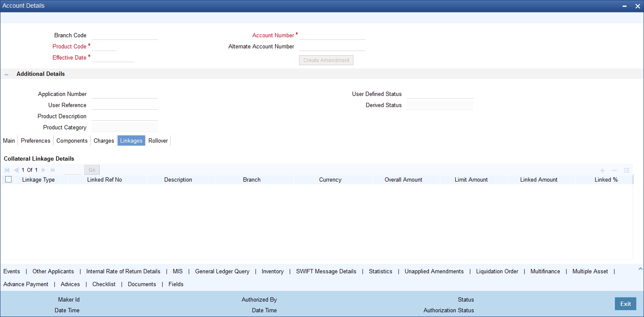Click the Create Amendment button
The image size is (644, 317).
coord(326,60)
